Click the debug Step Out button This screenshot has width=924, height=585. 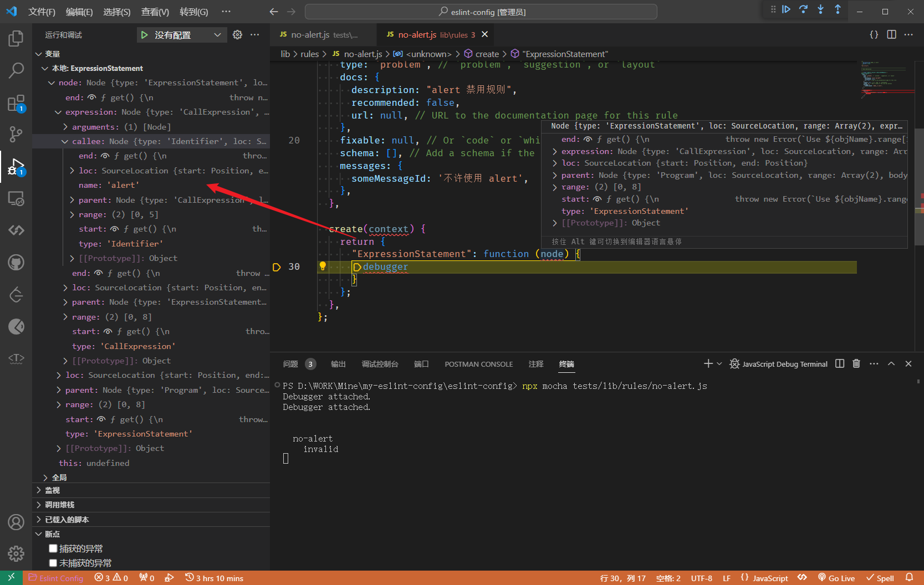(838, 10)
